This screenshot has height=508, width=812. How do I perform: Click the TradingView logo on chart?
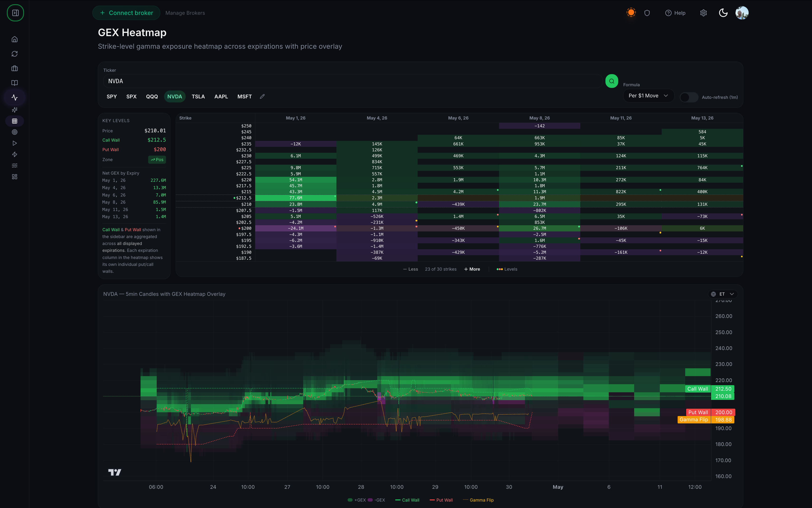(x=114, y=472)
